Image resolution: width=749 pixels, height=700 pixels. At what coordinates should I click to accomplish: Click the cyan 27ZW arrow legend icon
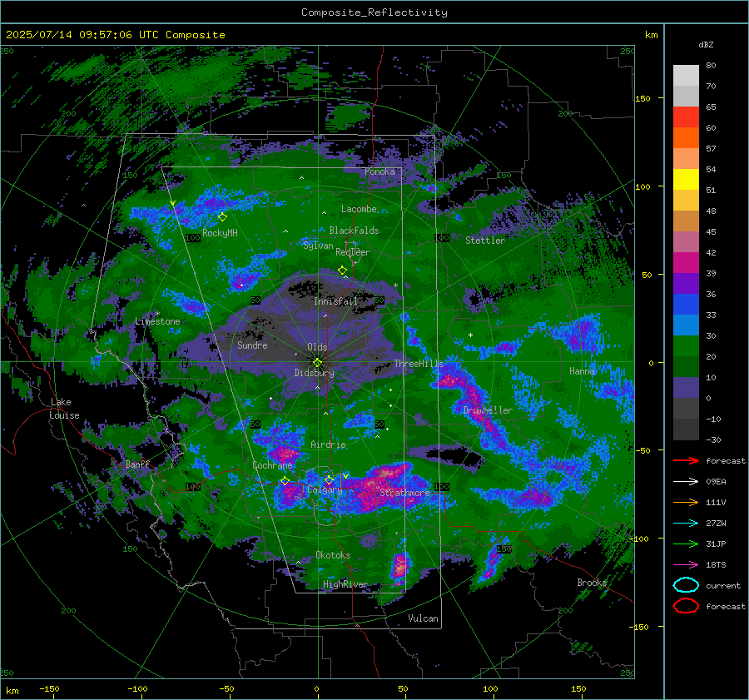coord(686,524)
